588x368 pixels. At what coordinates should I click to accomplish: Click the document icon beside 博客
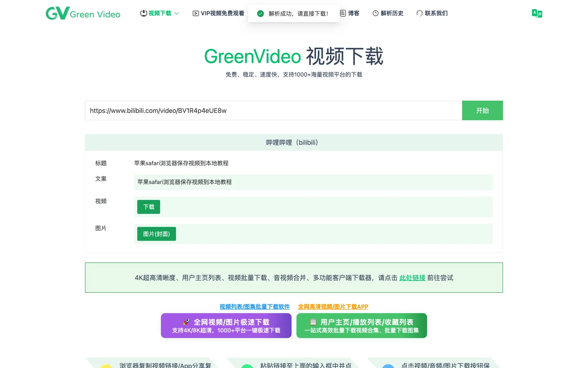pos(343,13)
